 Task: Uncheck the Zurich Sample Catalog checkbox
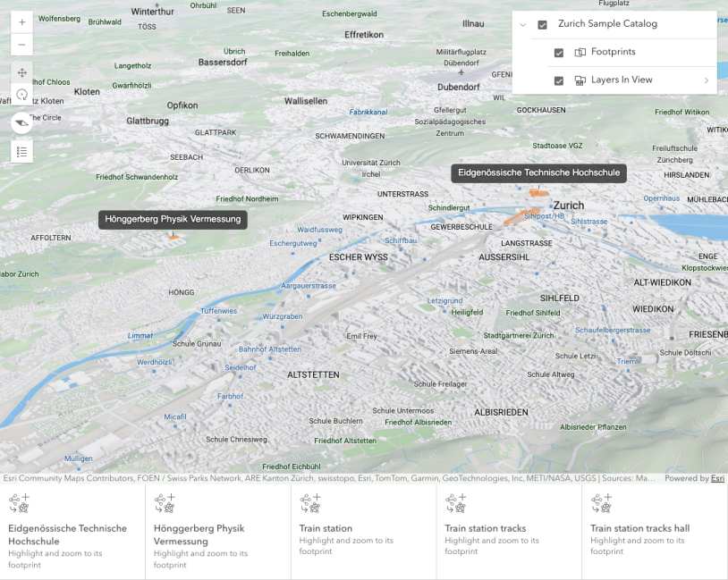[x=542, y=25]
